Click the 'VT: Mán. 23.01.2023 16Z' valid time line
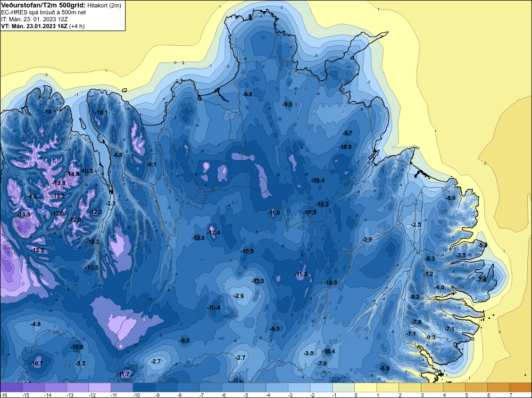Image resolution: width=532 pixels, height=398 pixels. 34,26
